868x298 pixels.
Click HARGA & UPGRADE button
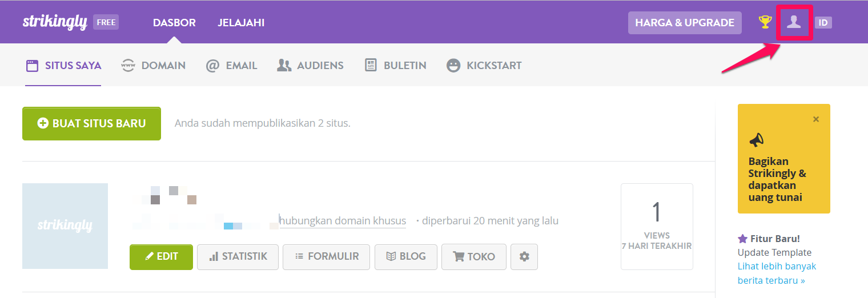point(685,23)
